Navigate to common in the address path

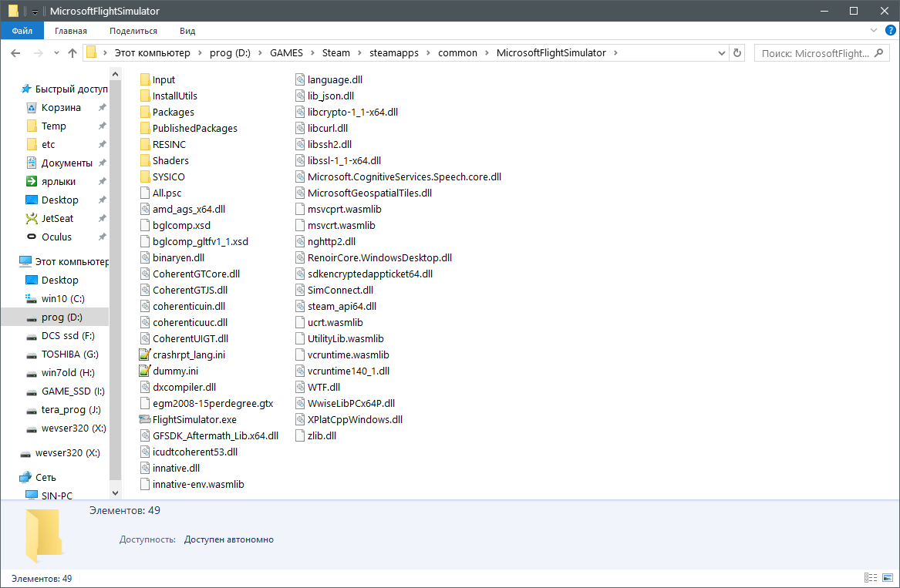click(457, 52)
